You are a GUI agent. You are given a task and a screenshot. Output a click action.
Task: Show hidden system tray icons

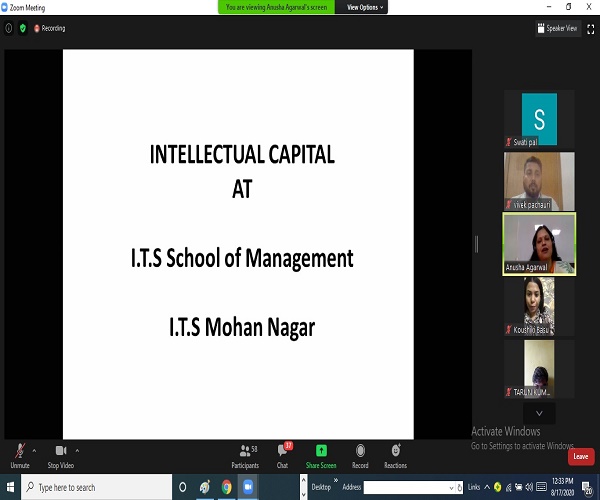point(487,487)
